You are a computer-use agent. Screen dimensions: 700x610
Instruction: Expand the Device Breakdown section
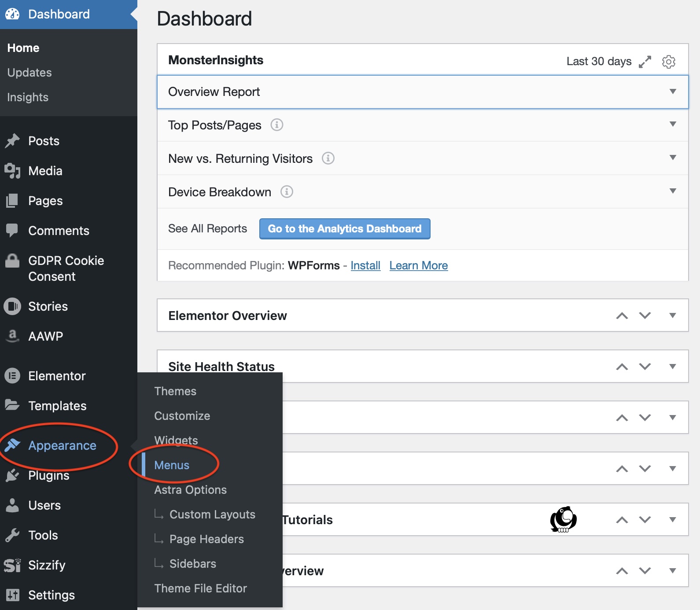click(x=673, y=191)
